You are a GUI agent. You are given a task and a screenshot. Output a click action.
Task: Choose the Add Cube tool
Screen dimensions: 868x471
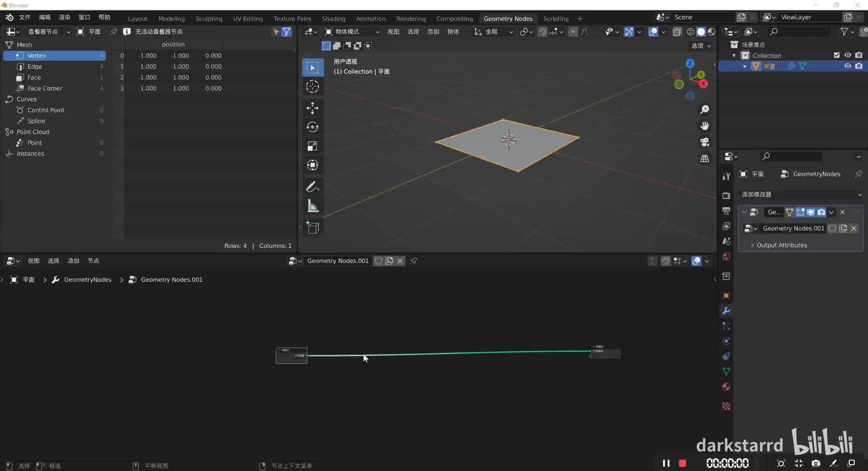[x=312, y=228]
